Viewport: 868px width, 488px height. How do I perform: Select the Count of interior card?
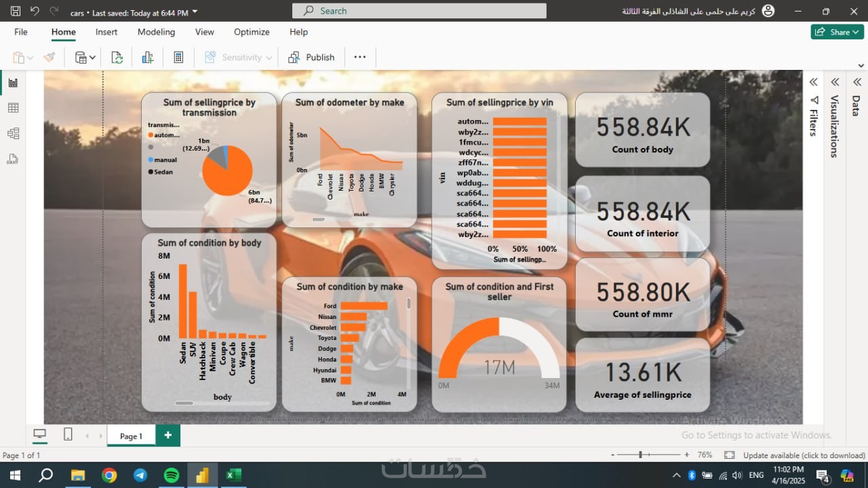(x=642, y=214)
